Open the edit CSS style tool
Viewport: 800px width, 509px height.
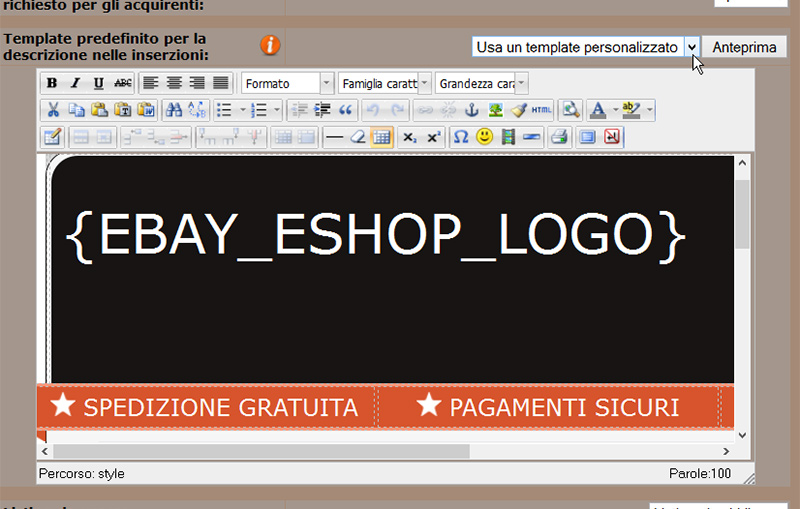pyautogui.click(x=53, y=137)
